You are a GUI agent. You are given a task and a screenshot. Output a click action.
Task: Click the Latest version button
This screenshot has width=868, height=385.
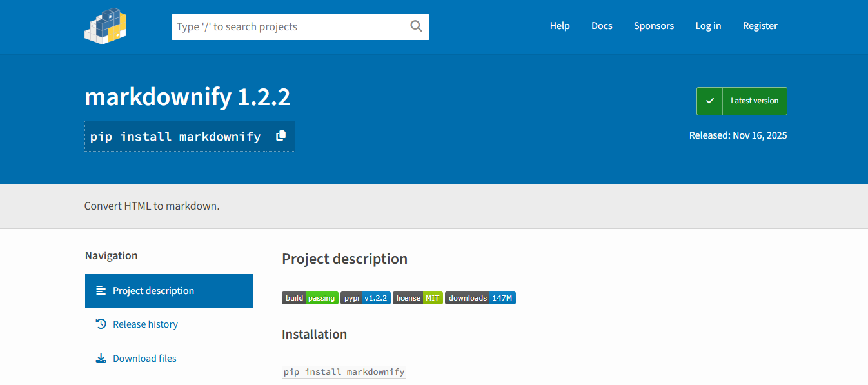(x=755, y=101)
